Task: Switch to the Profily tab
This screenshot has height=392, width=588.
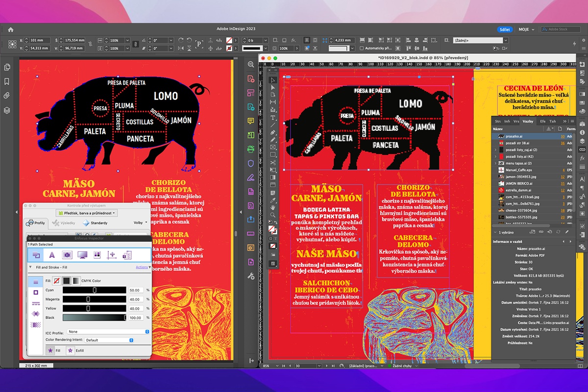Action: (35, 223)
